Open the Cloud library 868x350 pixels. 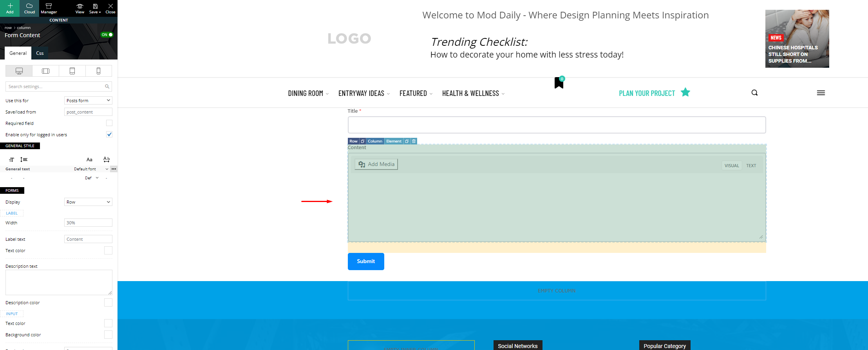point(29,8)
